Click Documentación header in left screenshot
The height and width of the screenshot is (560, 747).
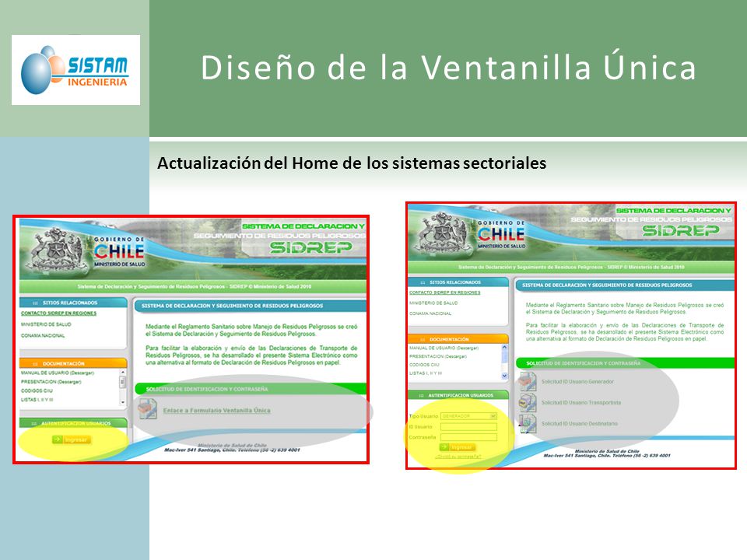click(x=73, y=363)
